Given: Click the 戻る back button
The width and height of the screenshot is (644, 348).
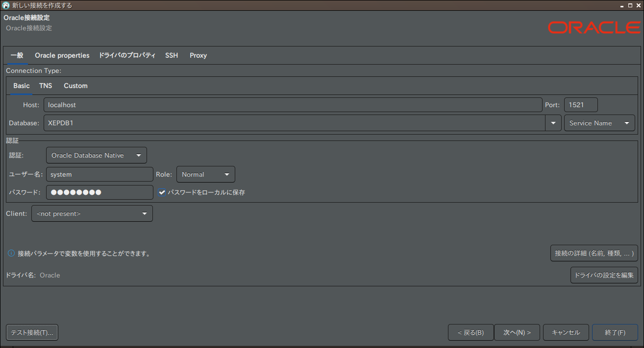Looking at the screenshot, I should tap(471, 332).
